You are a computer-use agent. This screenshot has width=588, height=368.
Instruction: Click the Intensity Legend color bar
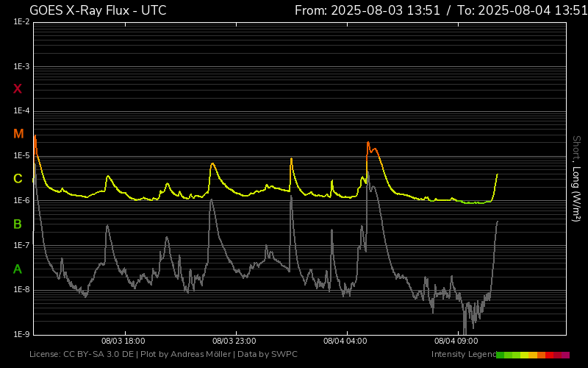[532, 355]
